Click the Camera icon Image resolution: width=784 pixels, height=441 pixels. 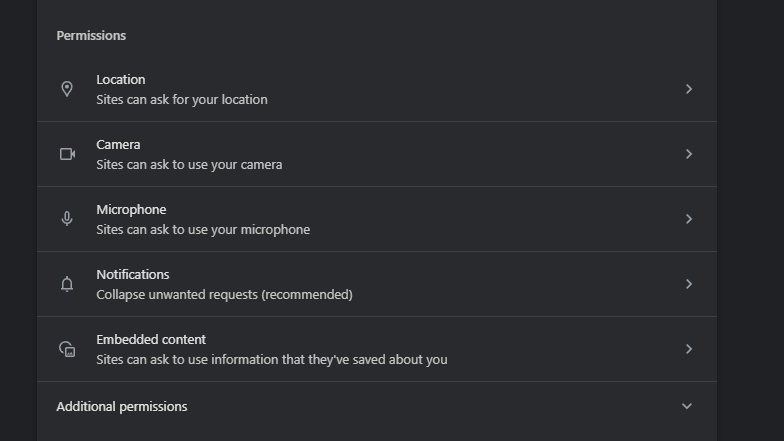click(67, 154)
